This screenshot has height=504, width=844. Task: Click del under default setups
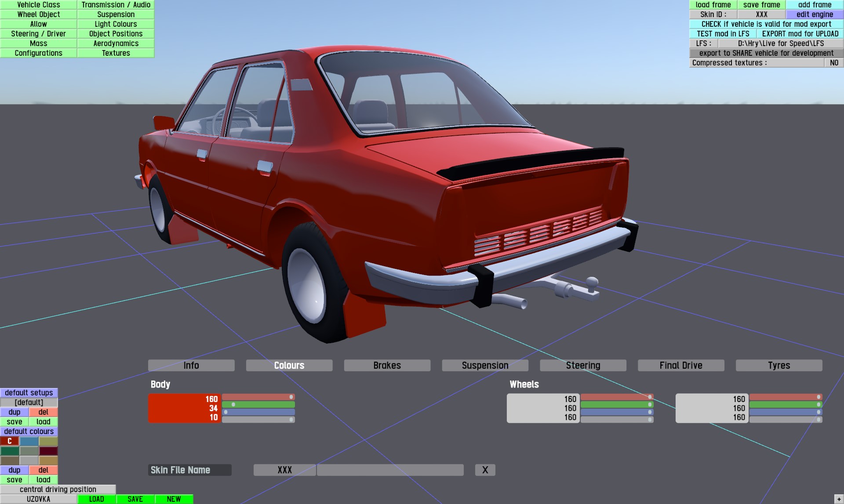(x=43, y=412)
